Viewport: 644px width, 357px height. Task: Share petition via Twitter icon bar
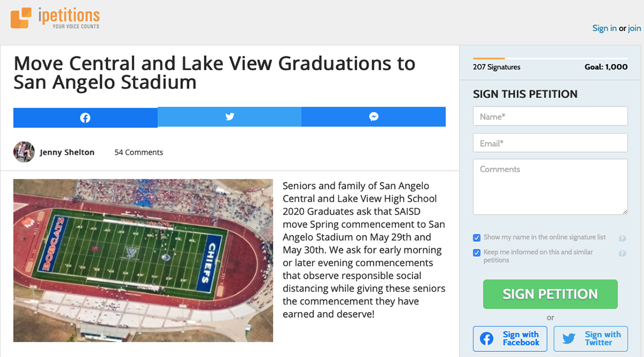(x=229, y=117)
